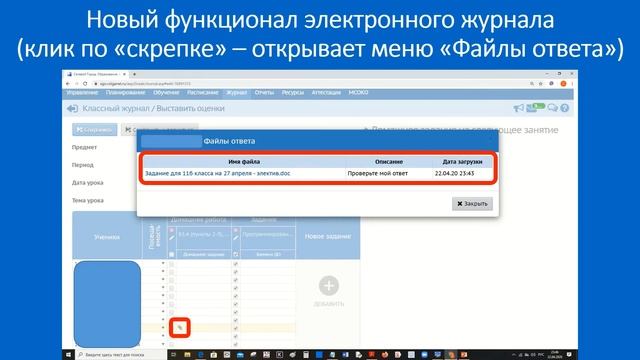This screenshot has width=640, height=360.
Task: Open the Отчеты menu
Action: pyautogui.click(x=264, y=93)
